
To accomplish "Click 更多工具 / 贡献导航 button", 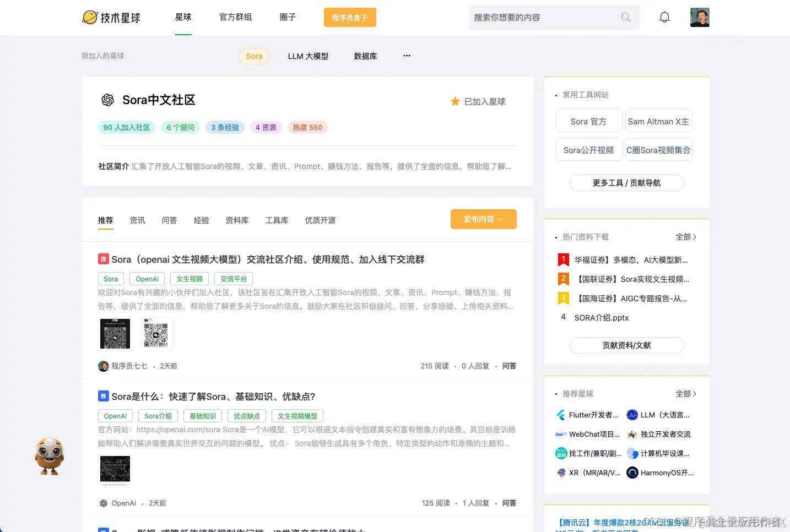I will point(627,183).
